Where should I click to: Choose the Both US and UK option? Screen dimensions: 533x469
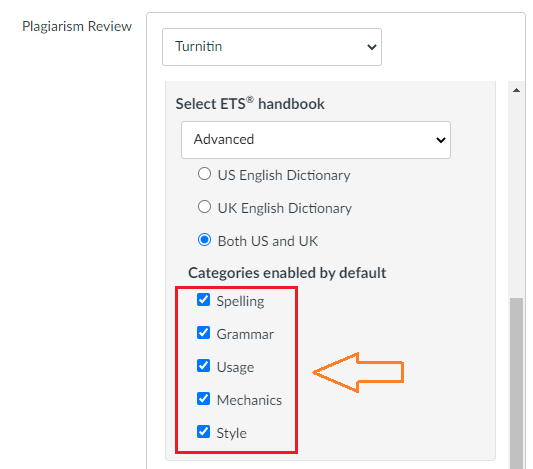point(204,240)
